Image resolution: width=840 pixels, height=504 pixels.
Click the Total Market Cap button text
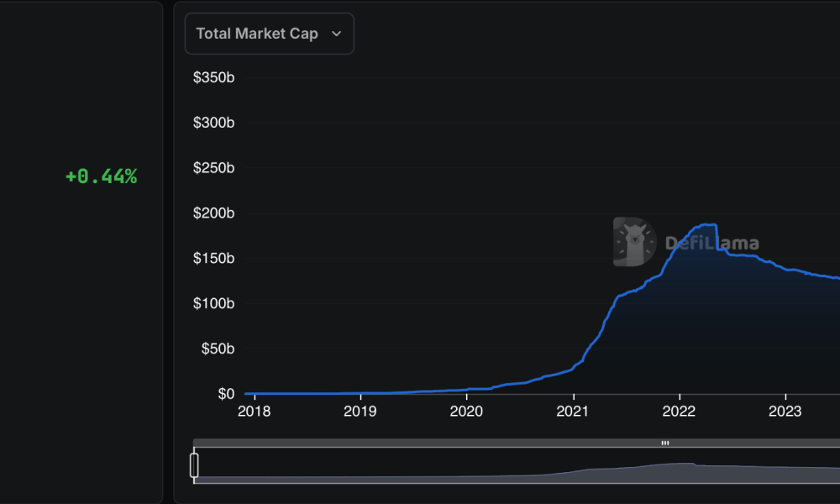click(257, 34)
